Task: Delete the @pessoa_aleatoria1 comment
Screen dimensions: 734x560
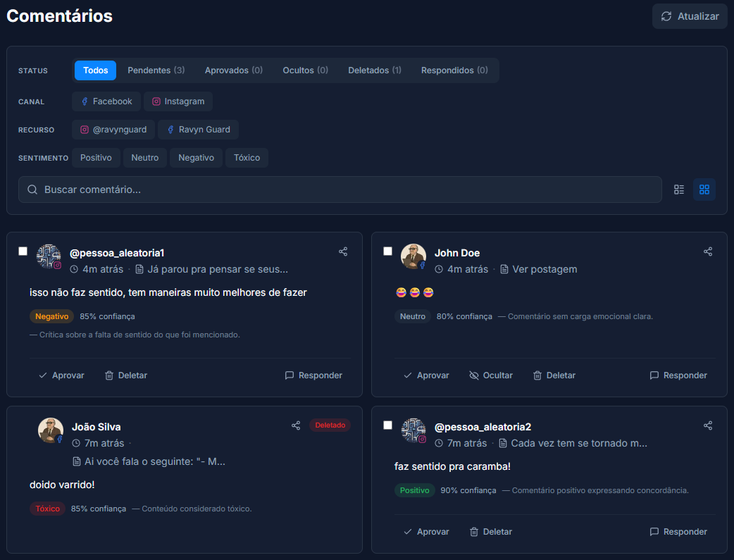Action: 126,375
